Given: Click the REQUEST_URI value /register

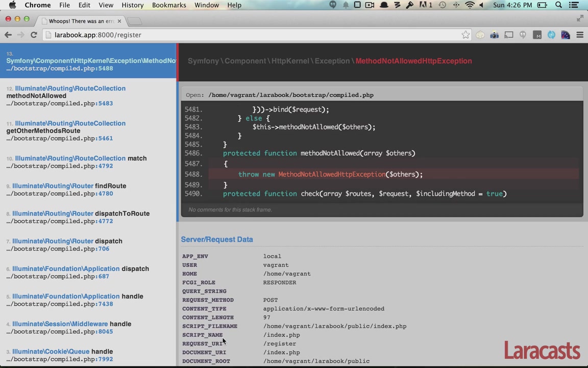Looking at the screenshot, I should tap(279, 343).
